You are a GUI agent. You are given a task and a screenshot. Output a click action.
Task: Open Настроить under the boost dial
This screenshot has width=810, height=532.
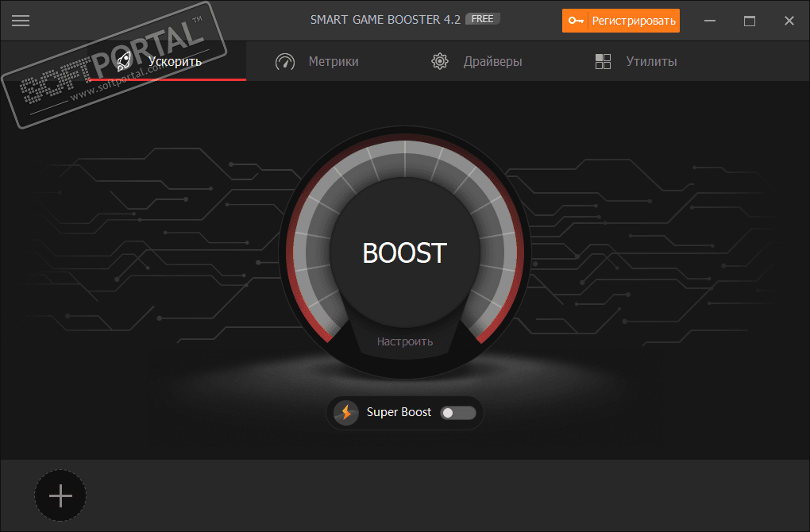405,341
